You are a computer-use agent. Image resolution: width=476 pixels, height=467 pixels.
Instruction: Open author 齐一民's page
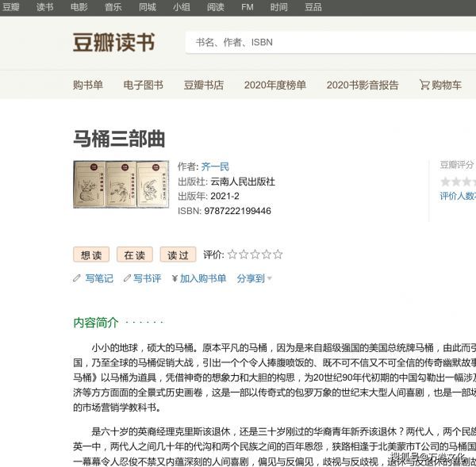[x=215, y=167]
